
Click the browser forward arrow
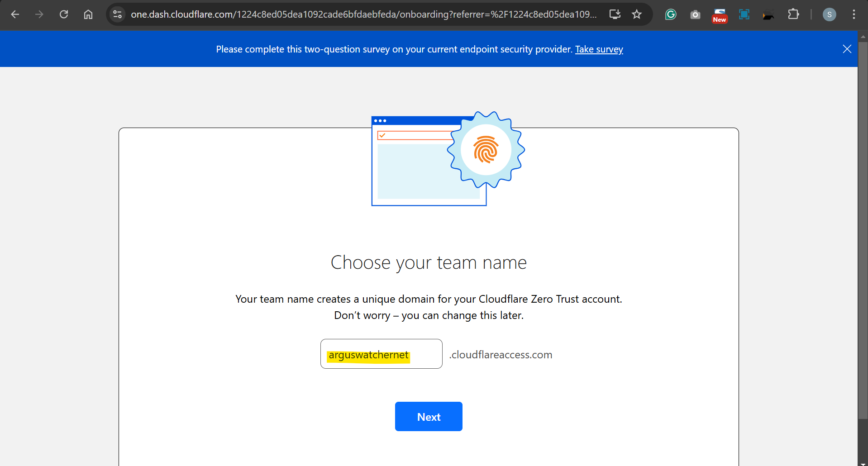tap(39, 14)
